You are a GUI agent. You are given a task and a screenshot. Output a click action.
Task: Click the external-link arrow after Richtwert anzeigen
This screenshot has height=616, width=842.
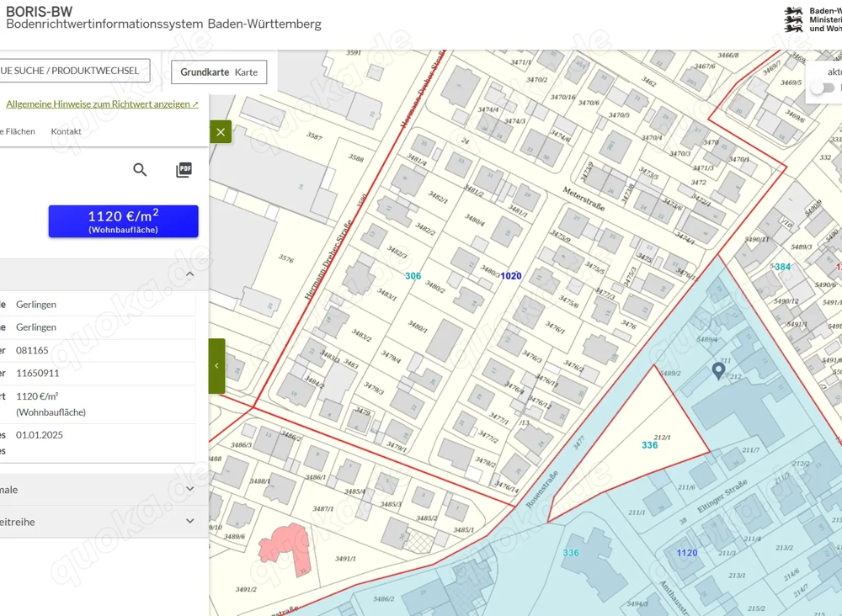(195, 104)
